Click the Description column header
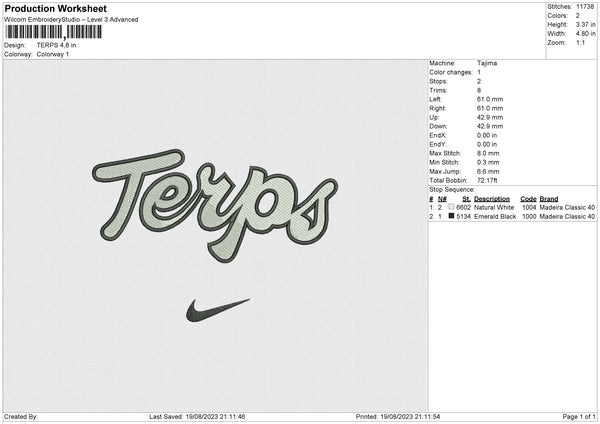This screenshot has width=600, height=424. tap(492, 199)
